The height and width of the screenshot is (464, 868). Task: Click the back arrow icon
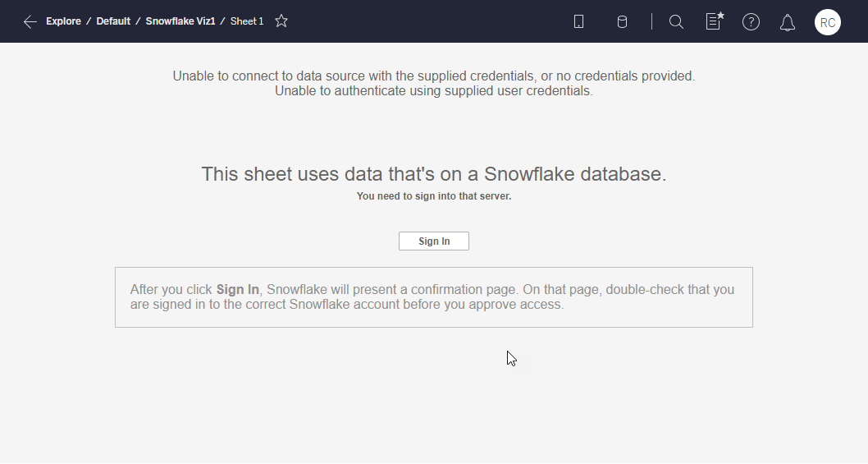pyautogui.click(x=30, y=21)
